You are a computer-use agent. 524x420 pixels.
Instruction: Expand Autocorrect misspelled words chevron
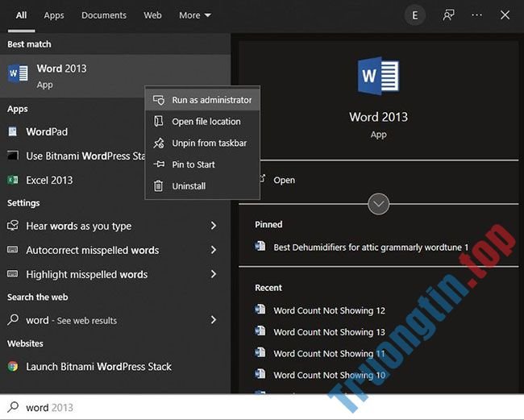tap(214, 250)
